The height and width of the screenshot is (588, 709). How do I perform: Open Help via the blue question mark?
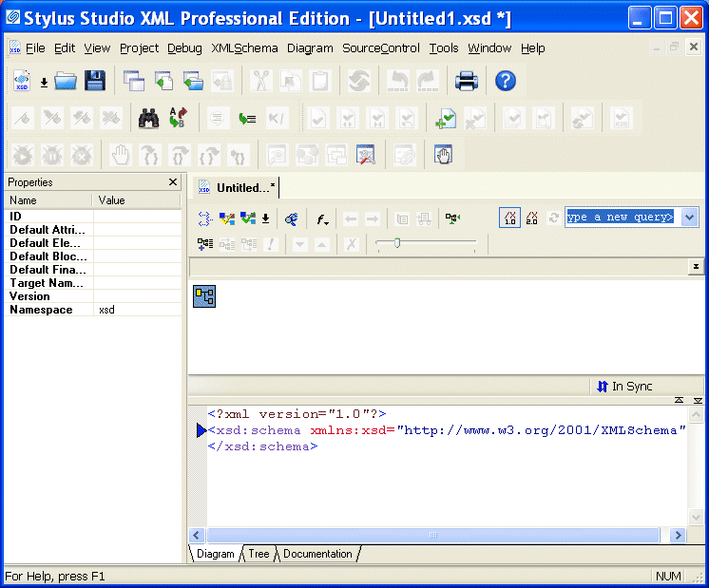505,81
